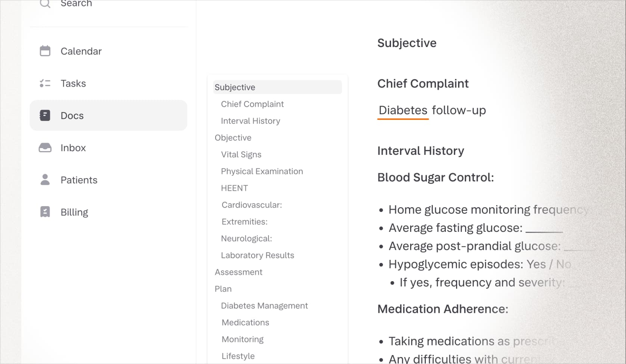Select Medications in the outline
Viewport: 626px width, 364px height.
[245, 323]
